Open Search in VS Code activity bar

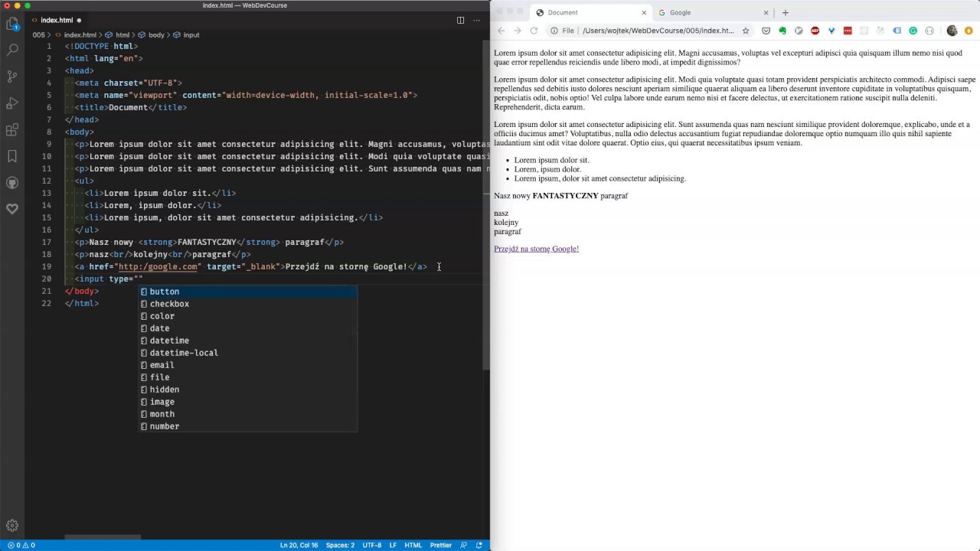[x=12, y=50]
